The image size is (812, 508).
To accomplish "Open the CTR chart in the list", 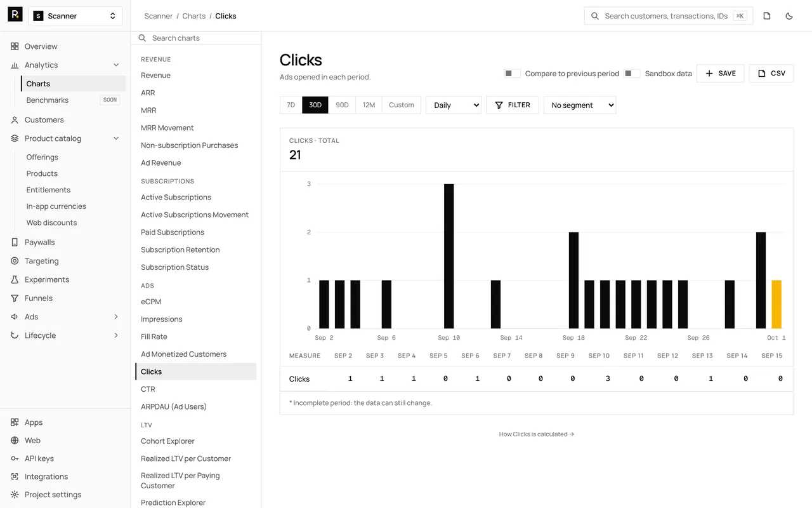I will click(196, 389).
